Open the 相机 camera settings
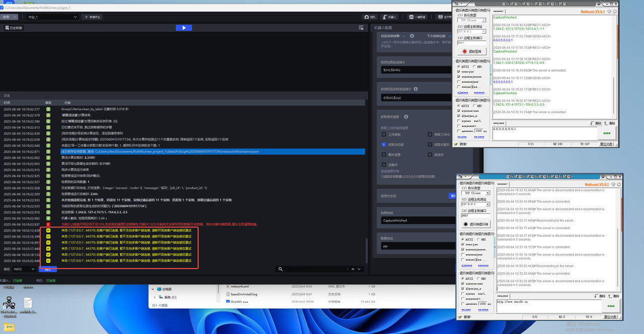Screen dimensions: 644x334 point(370,17)
